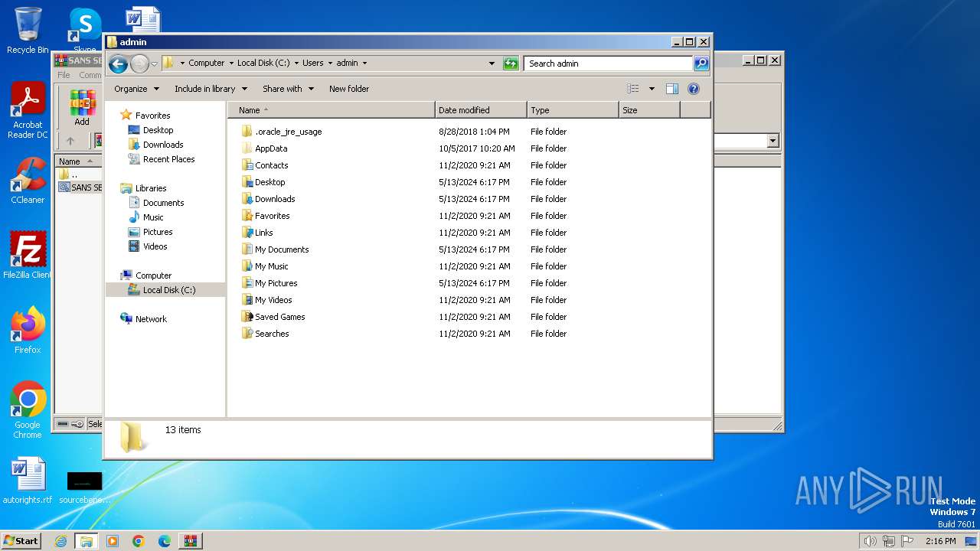Open WinRAR path dropdown arrow
Screen dimensions: 980x551
tap(773, 141)
